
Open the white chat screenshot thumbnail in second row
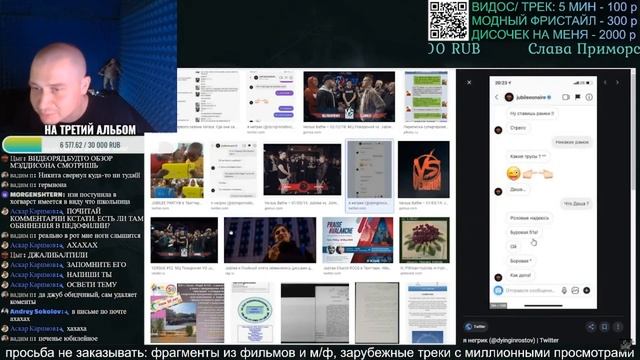click(x=233, y=169)
